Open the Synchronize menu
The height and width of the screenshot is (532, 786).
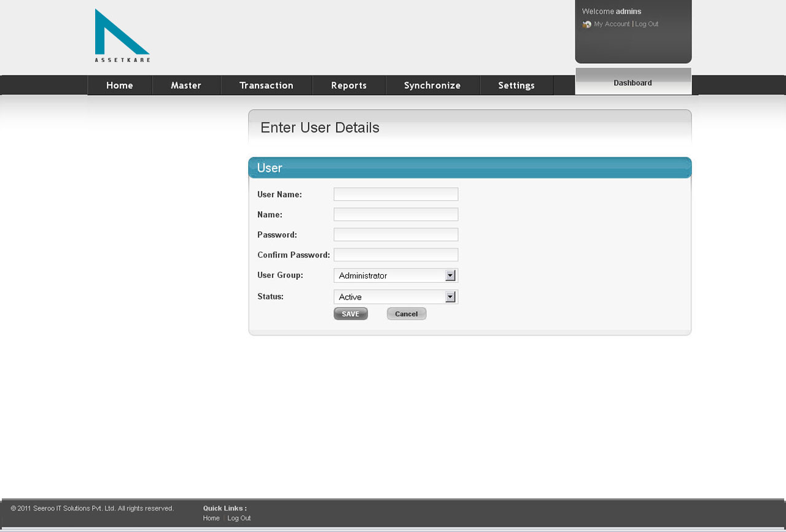pyautogui.click(x=432, y=85)
